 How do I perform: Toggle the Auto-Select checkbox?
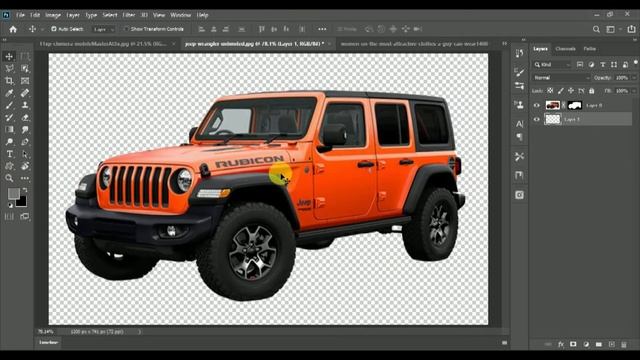click(x=54, y=29)
